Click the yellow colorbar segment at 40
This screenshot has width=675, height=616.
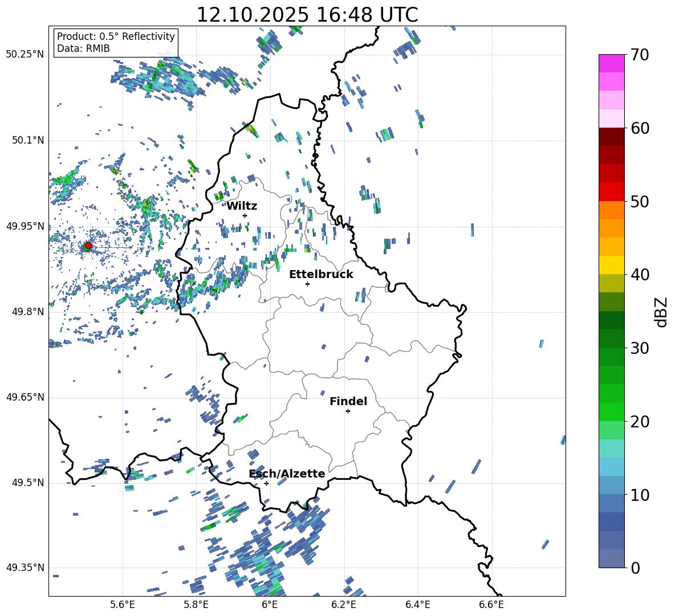612,265
